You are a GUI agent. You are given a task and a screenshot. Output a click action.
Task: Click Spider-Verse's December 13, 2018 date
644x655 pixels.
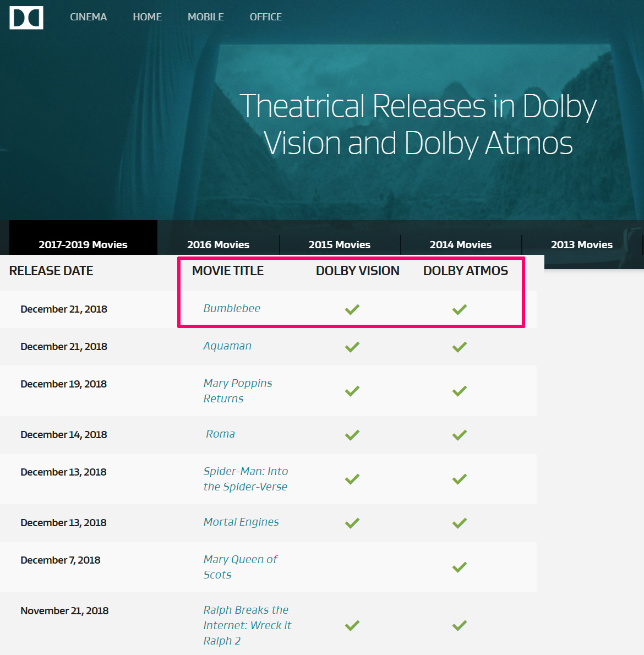pos(63,472)
